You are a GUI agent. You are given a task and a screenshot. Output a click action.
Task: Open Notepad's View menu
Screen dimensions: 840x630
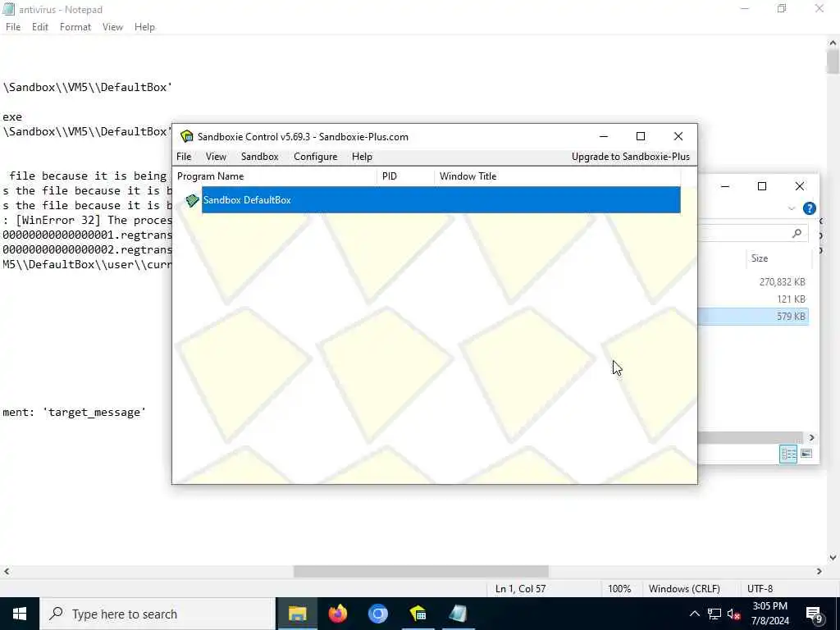coord(112,27)
